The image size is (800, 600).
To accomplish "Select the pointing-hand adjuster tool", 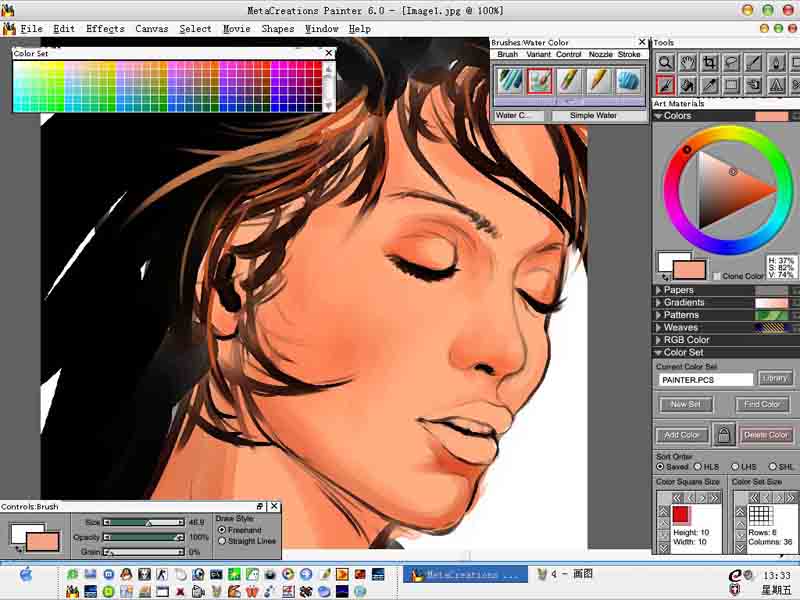I will coord(754,85).
